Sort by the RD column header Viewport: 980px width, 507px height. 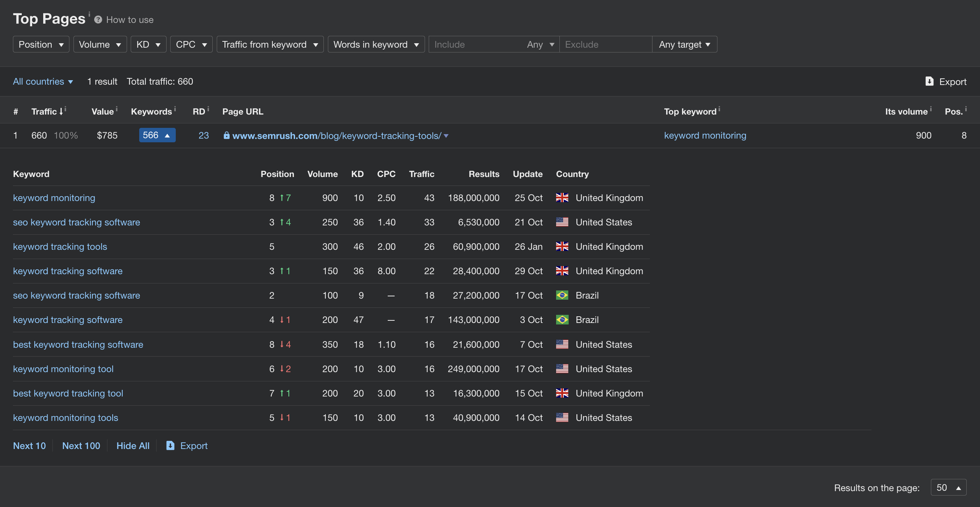click(x=199, y=112)
